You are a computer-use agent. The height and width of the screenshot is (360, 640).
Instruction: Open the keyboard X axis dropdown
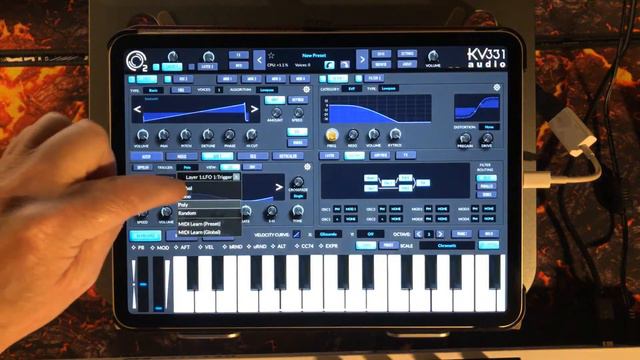point(328,234)
